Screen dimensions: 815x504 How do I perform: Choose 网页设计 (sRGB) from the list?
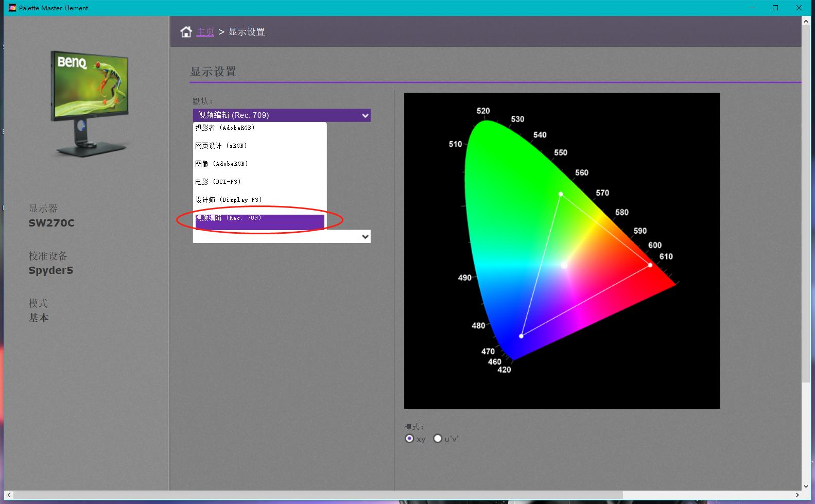coord(221,146)
